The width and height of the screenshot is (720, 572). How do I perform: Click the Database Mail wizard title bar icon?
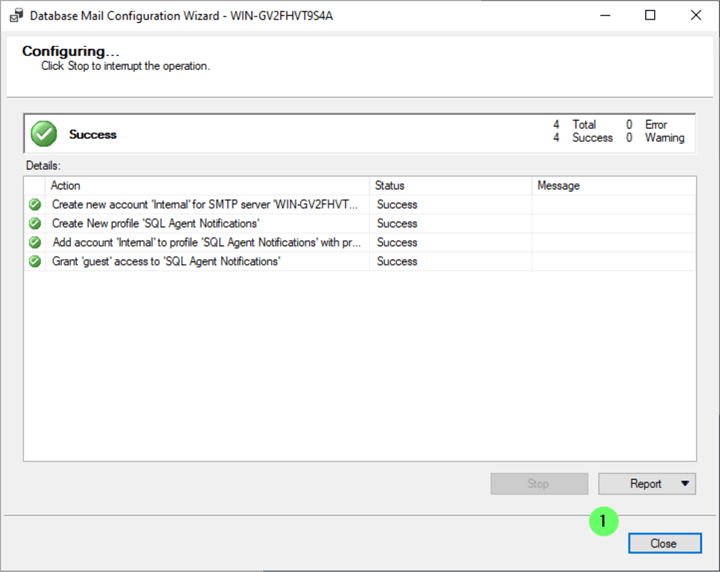[17, 16]
